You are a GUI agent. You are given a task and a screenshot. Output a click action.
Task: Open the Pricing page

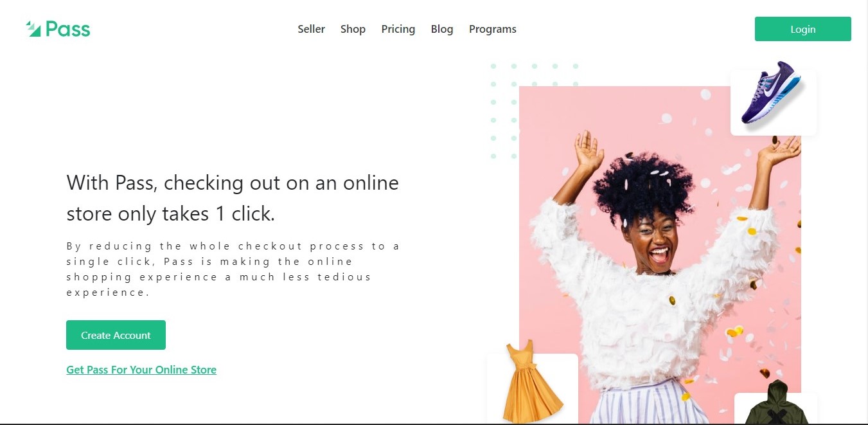click(x=398, y=29)
